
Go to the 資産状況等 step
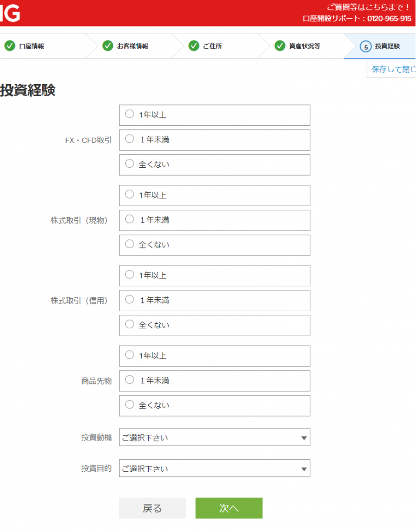305,46
